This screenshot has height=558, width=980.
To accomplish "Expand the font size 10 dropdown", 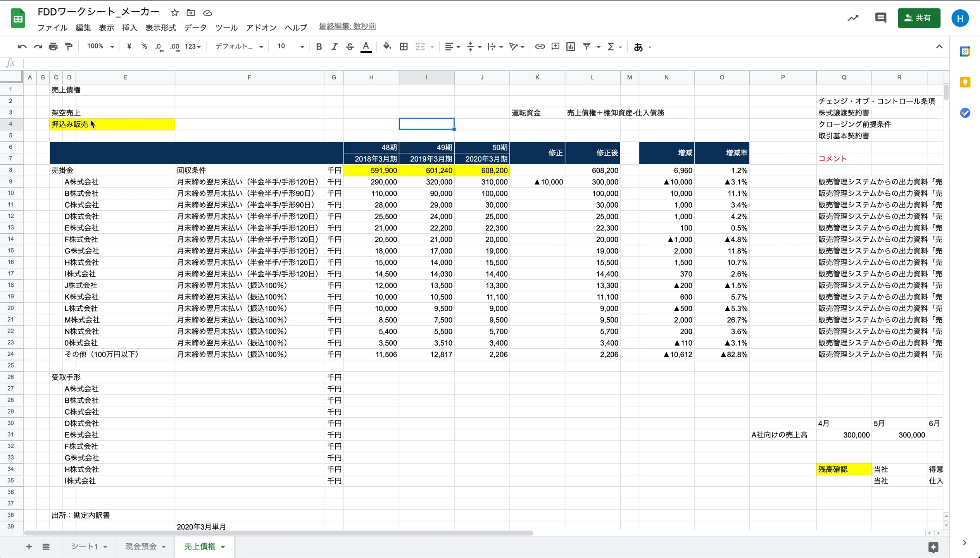I will (290, 46).
